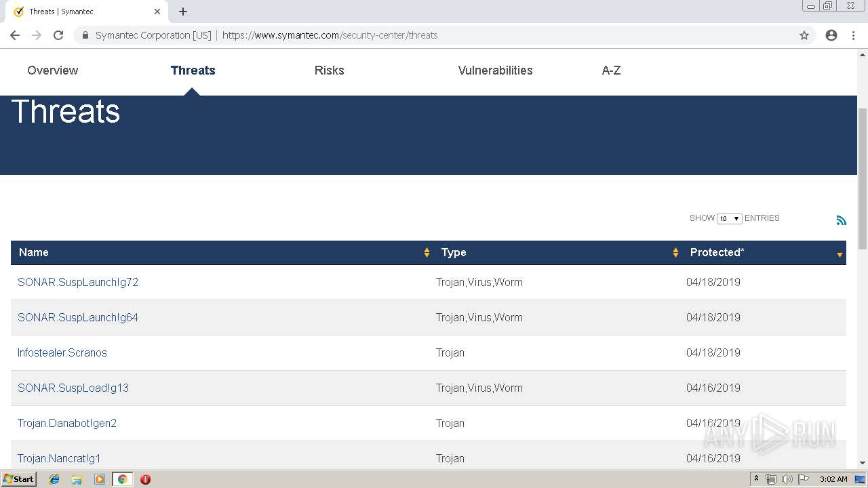Open the Chrome three-dot menu
This screenshot has height=488, width=868.
pos(853,35)
